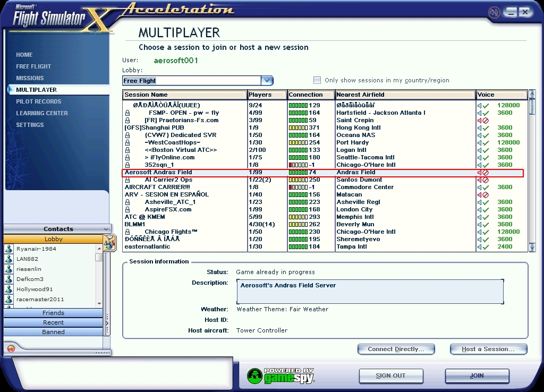The image size is (544, 392).
Task: Click voice enabled icon on Tampa Intl row
Action: pyautogui.click(x=483, y=247)
